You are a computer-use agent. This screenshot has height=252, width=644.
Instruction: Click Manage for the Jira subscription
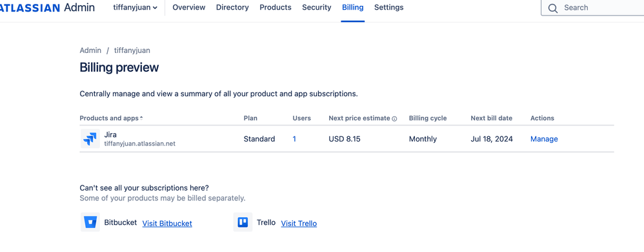click(x=544, y=139)
